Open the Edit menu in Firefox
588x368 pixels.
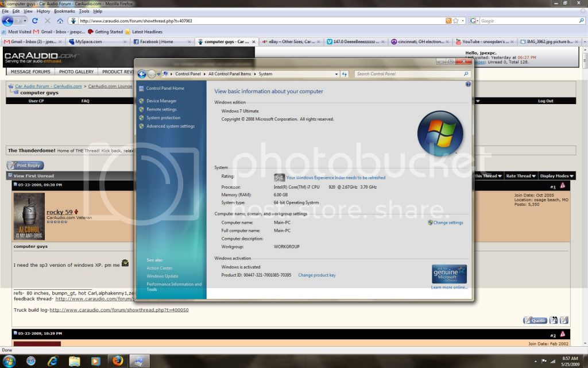[x=16, y=11]
